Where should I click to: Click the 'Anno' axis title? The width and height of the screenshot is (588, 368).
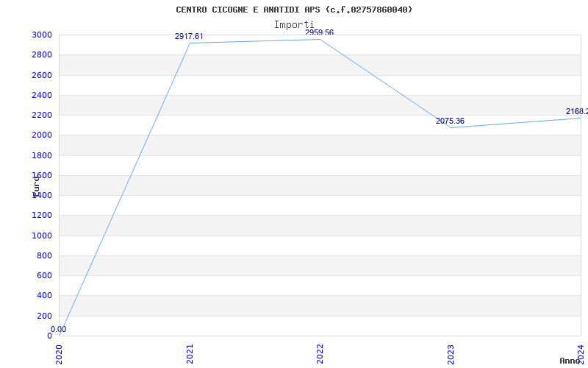click(570, 361)
